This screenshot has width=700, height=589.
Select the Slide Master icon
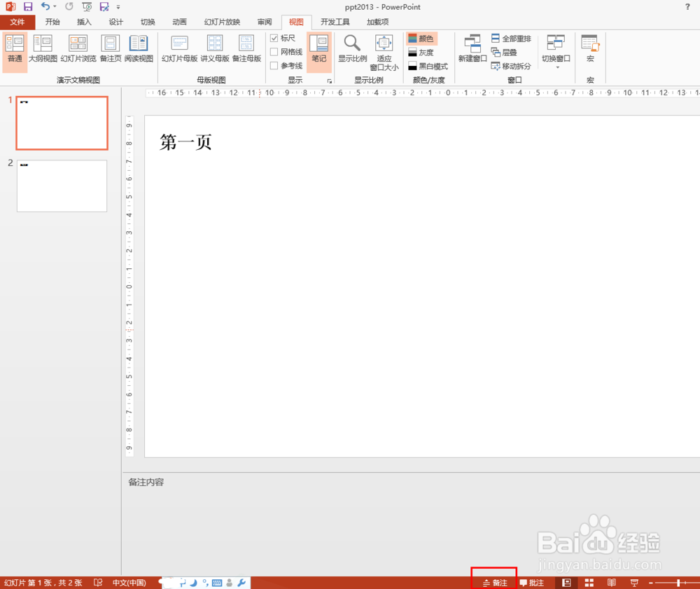179,48
